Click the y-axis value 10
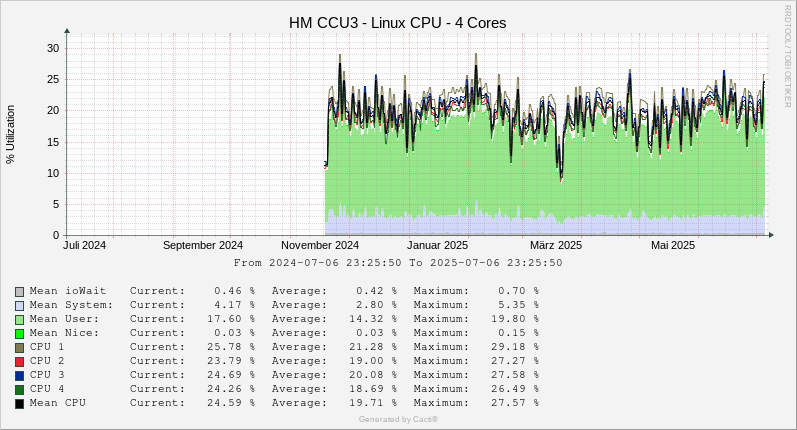The width and height of the screenshot is (797, 430). point(53,173)
